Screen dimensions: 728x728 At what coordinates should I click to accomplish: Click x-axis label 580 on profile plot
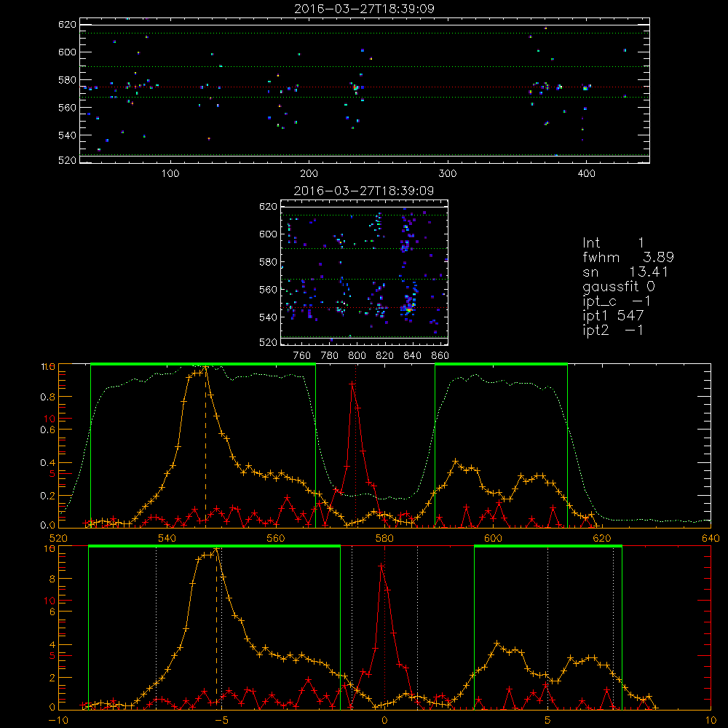pos(384,538)
